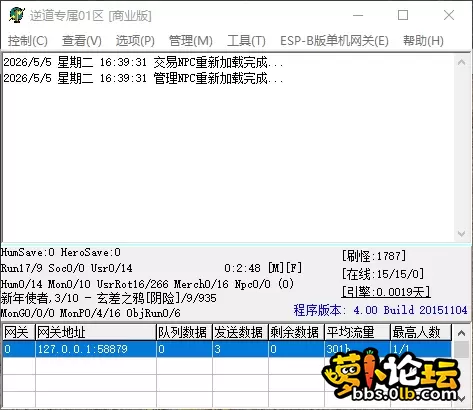Click the Hum0/14 Mon0/10 UsrRot16/266 status line
Image resolution: width=473 pixels, height=410 pixels.
tap(147, 284)
